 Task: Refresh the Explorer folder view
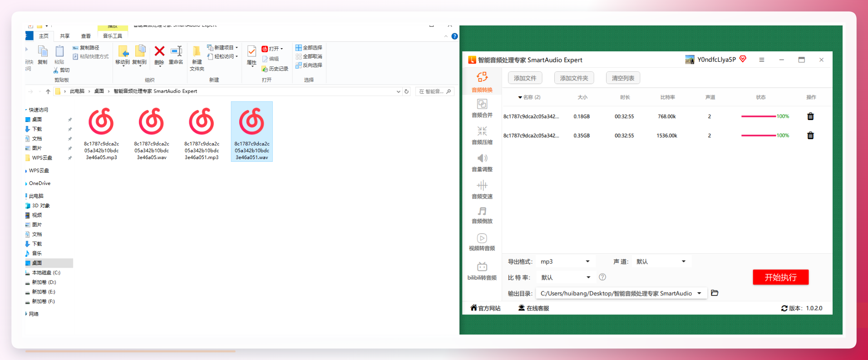406,91
